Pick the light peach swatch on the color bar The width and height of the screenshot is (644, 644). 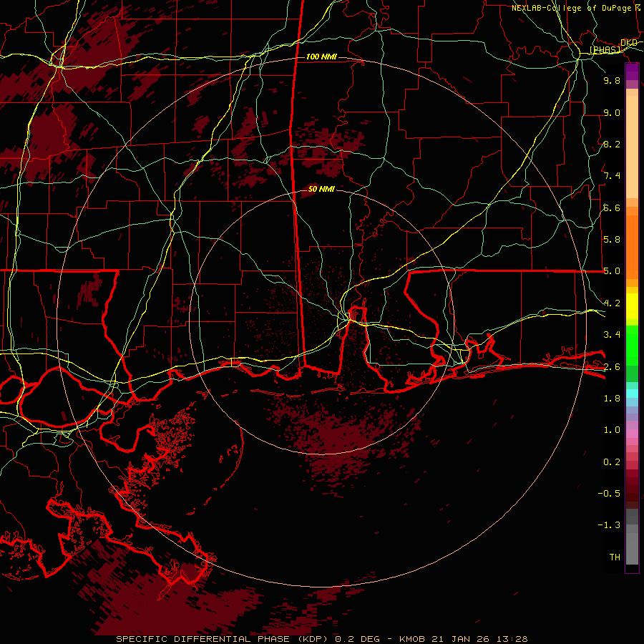point(632,148)
